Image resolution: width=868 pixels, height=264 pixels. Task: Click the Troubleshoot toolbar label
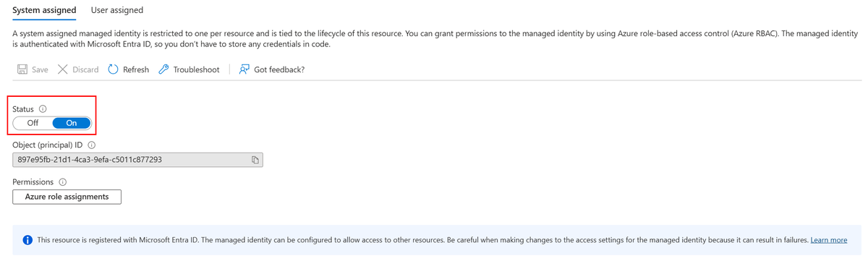196,69
